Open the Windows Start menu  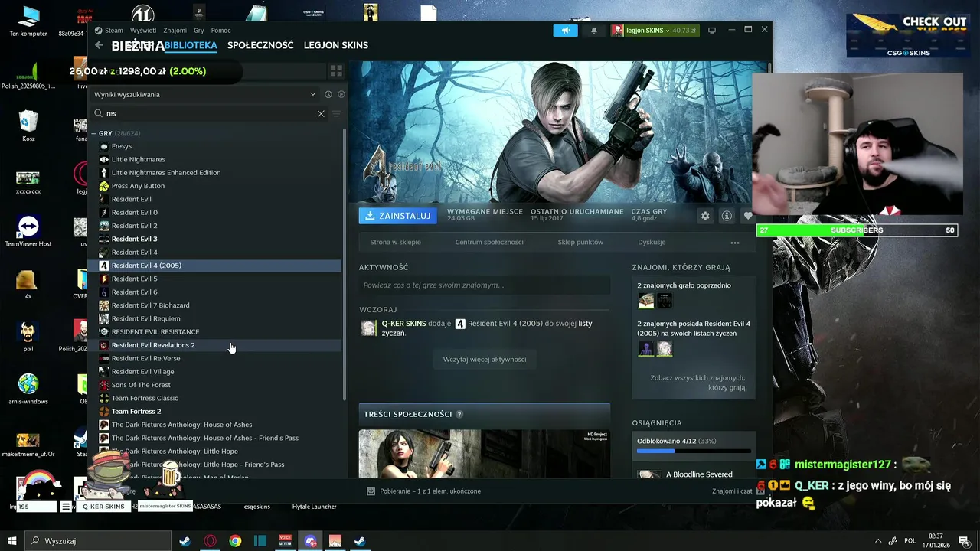[12, 541]
